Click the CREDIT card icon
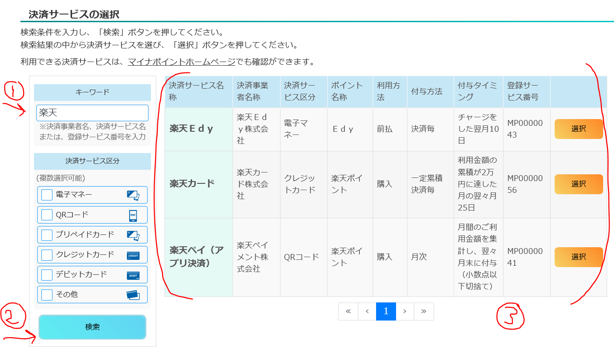 click(x=133, y=255)
